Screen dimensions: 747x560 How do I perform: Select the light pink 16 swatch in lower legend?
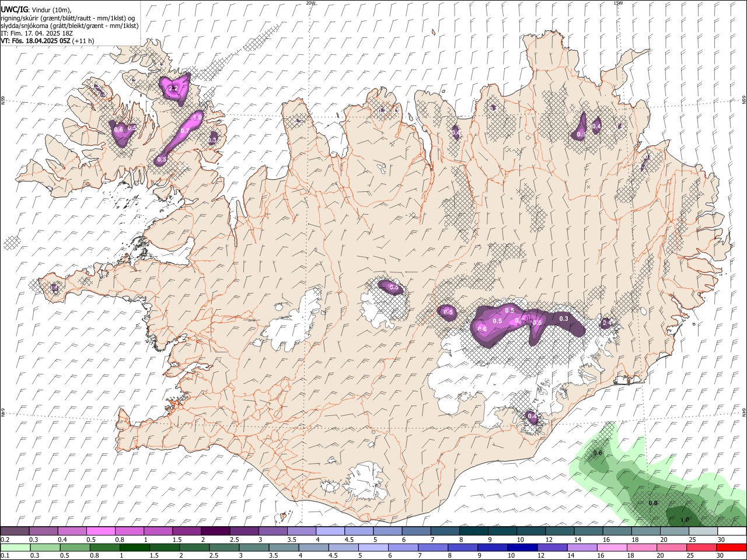(612, 548)
